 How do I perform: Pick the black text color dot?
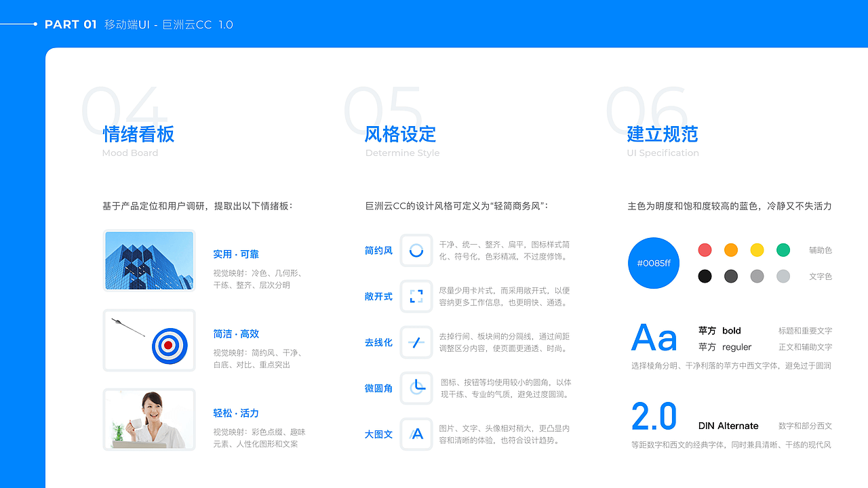(705, 276)
